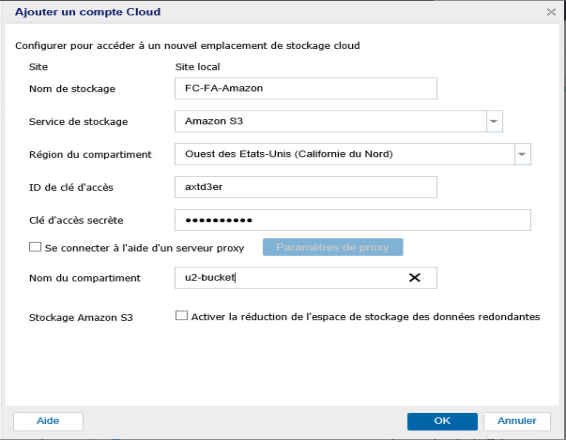The height and width of the screenshot is (440, 566).
Task: Click the Stockage Amazon S3 label
Action: 81,318
